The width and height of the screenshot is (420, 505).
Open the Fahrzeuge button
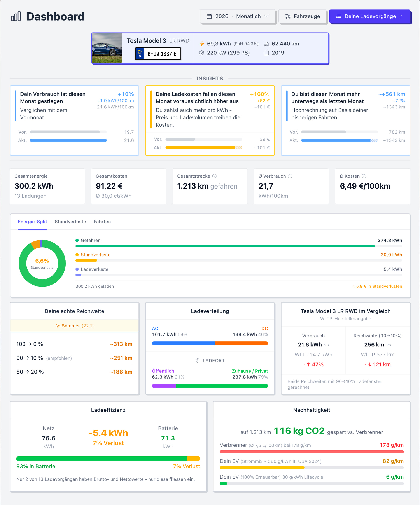click(x=302, y=16)
